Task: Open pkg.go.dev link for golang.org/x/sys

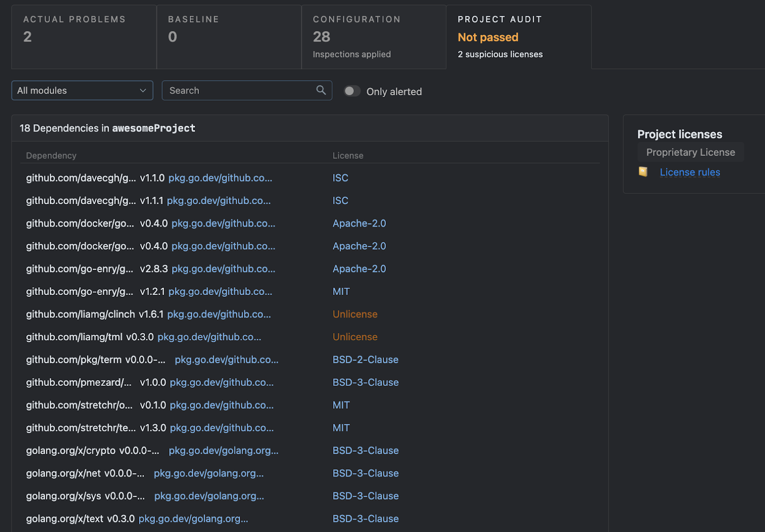Action: tap(209, 496)
